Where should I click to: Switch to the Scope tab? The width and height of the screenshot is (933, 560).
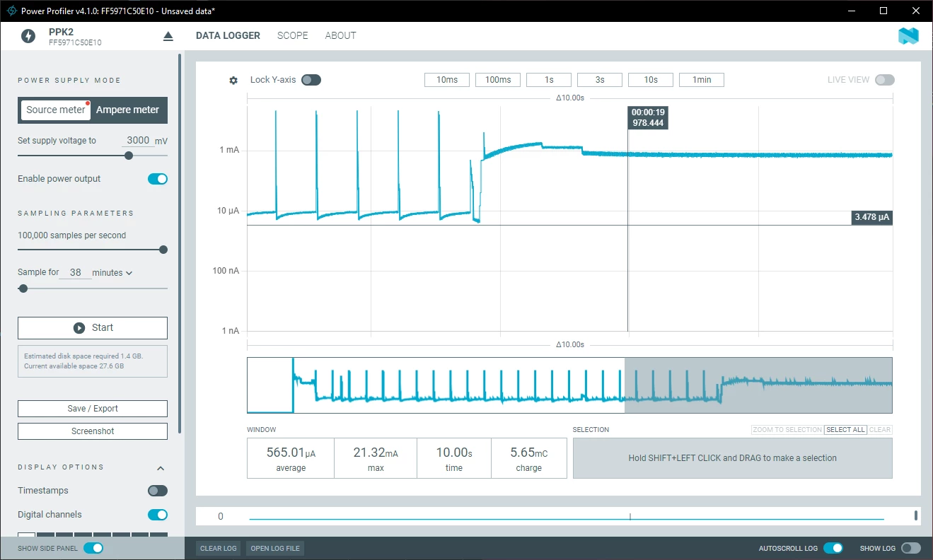pyautogui.click(x=293, y=35)
